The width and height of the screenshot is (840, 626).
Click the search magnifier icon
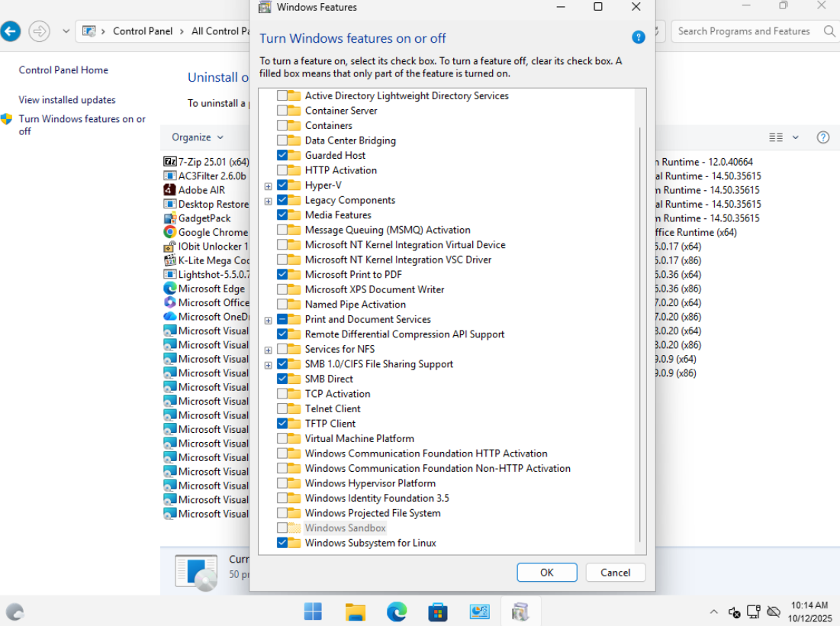(829, 31)
